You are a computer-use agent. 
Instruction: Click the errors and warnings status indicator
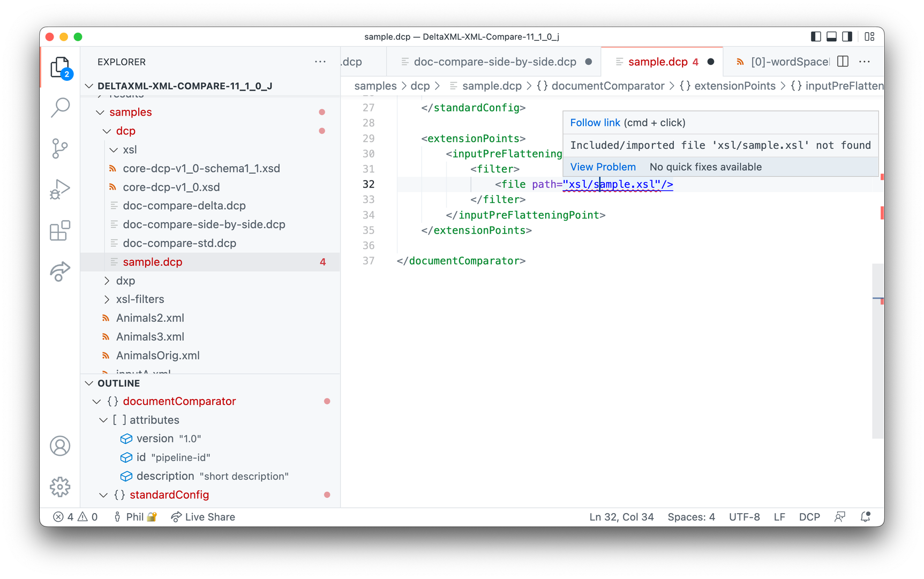tap(75, 516)
